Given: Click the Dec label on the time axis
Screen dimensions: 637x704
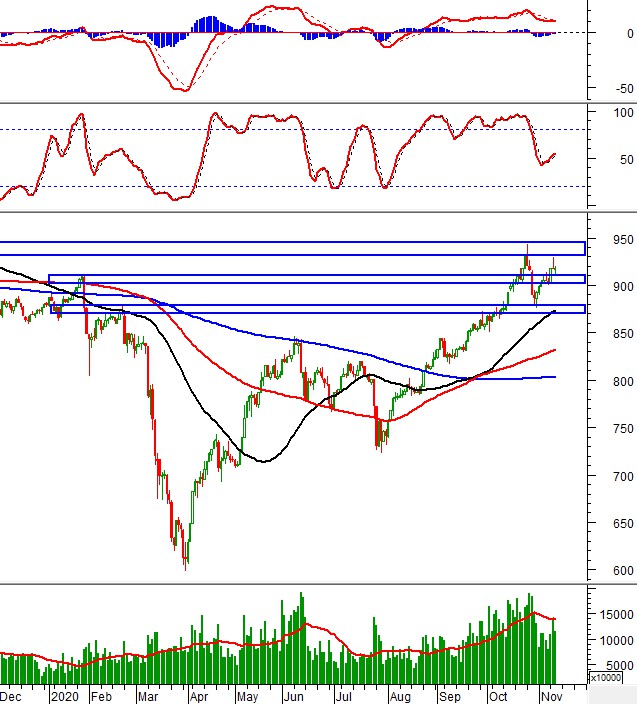Looking at the screenshot, I should click(12, 694).
